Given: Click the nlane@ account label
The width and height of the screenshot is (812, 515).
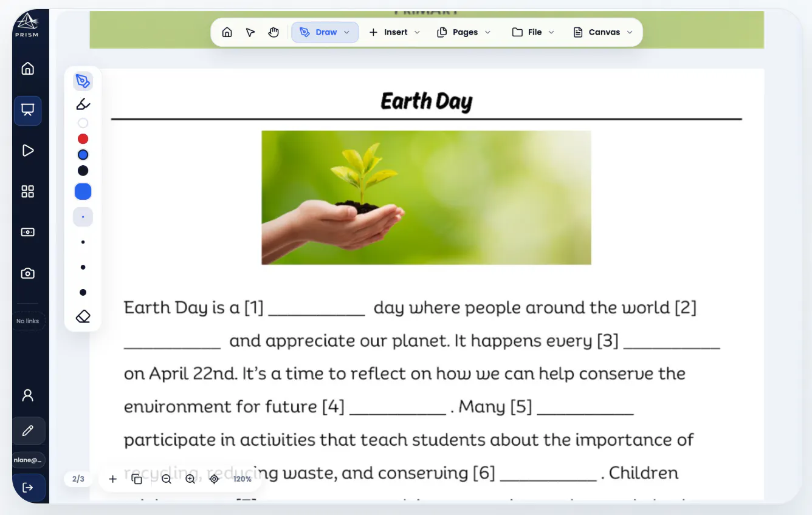Looking at the screenshot, I should point(27,460).
